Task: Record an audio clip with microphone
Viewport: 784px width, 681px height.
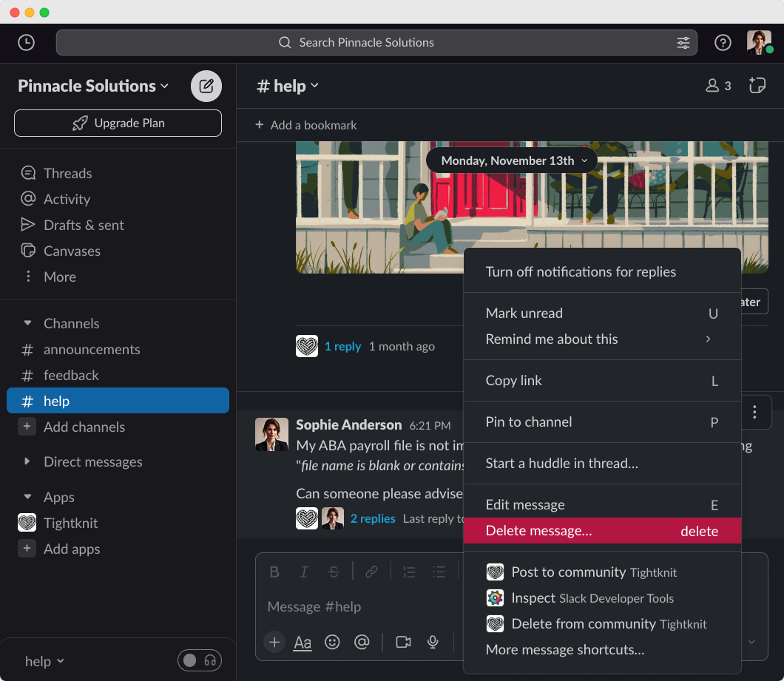Action: (433, 642)
